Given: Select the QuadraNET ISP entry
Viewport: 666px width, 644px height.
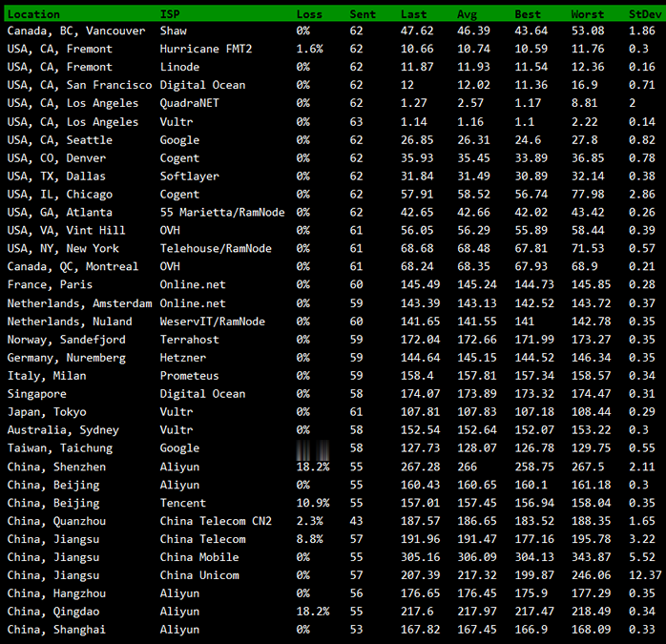Looking at the screenshot, I should coord(190,103).
